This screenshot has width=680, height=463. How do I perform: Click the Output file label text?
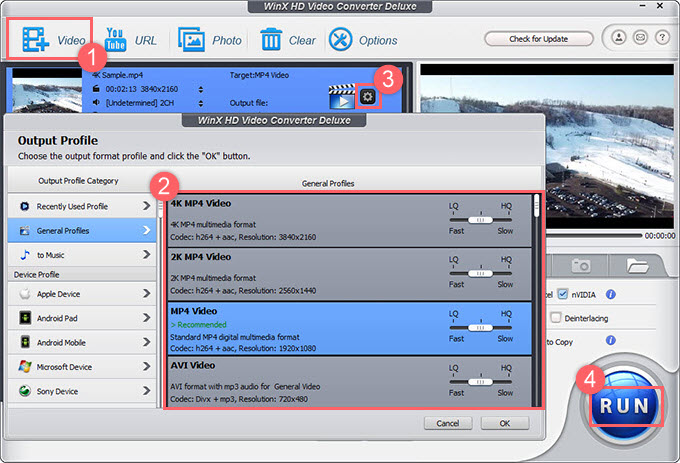coord(249,103)
